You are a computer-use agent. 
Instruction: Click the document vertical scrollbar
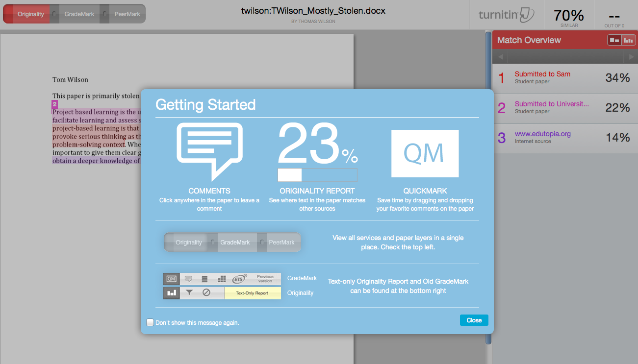[x=488, y=187]
